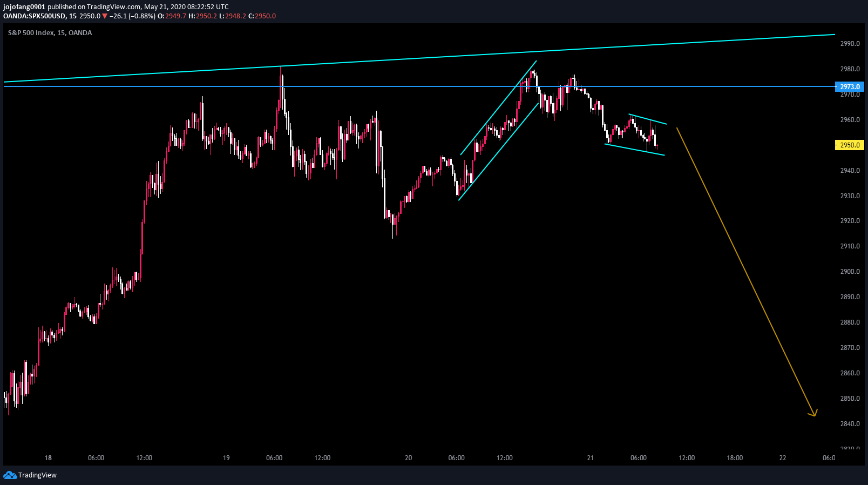
Task: Click the TradingView wordmark at bottom left
Action: point(37,475)
